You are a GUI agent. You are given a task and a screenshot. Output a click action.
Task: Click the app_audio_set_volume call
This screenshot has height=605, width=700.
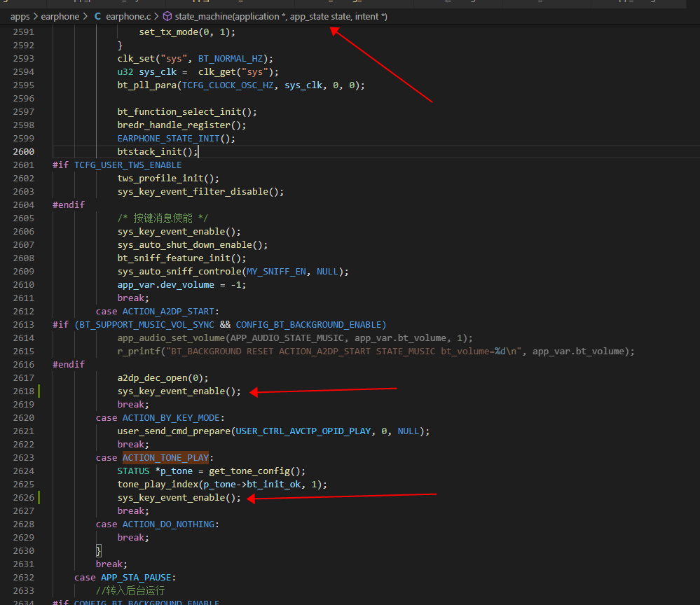coord(294,338)
